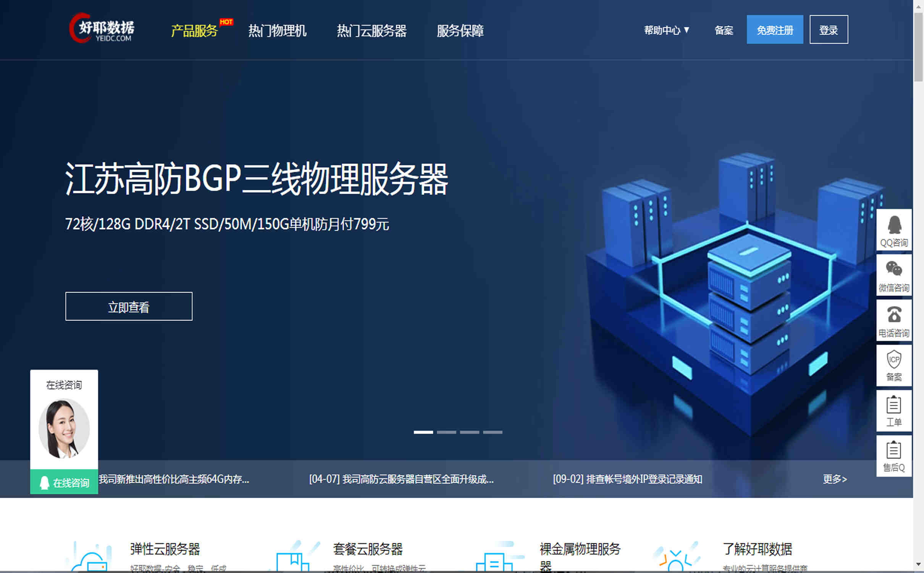The width and height of the screenshot is (924, 573).
Task: Open the ICP 备案 shield icon
Action: [x=894, y=360]
